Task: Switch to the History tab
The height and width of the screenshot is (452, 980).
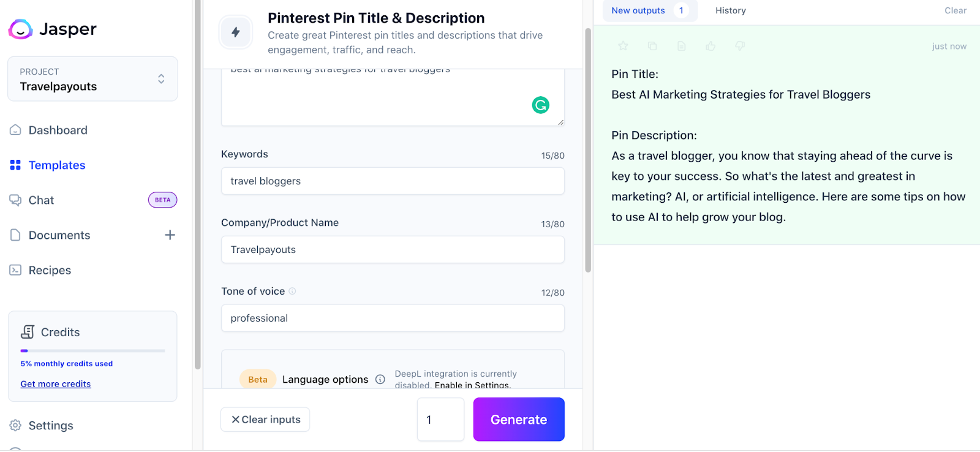Action: [731, 10]
